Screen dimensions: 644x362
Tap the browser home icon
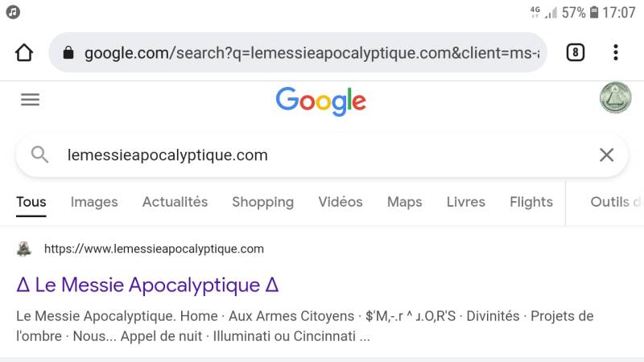[24, 53]
